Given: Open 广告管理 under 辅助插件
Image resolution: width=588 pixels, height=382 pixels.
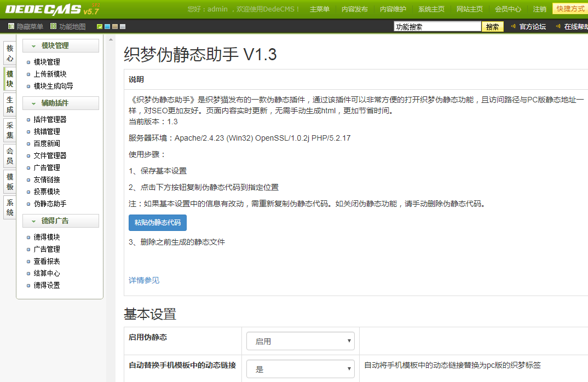Looking at the screenshot, I should click(47, 167).
